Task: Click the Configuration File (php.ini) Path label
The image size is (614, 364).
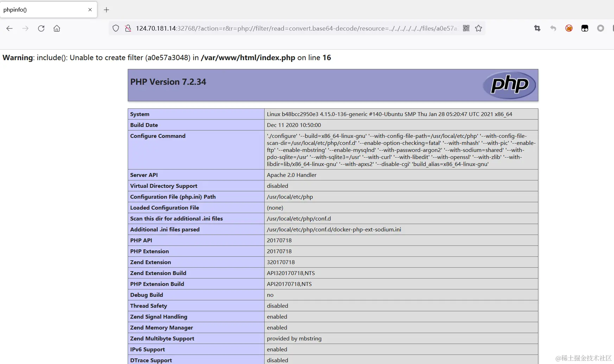Action: click(x=173, y=197)
